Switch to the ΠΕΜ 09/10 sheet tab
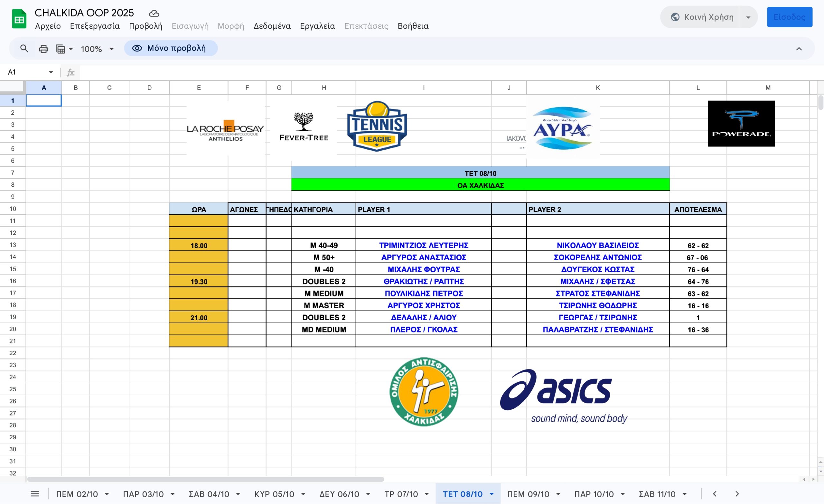 [x=528, y=494]
